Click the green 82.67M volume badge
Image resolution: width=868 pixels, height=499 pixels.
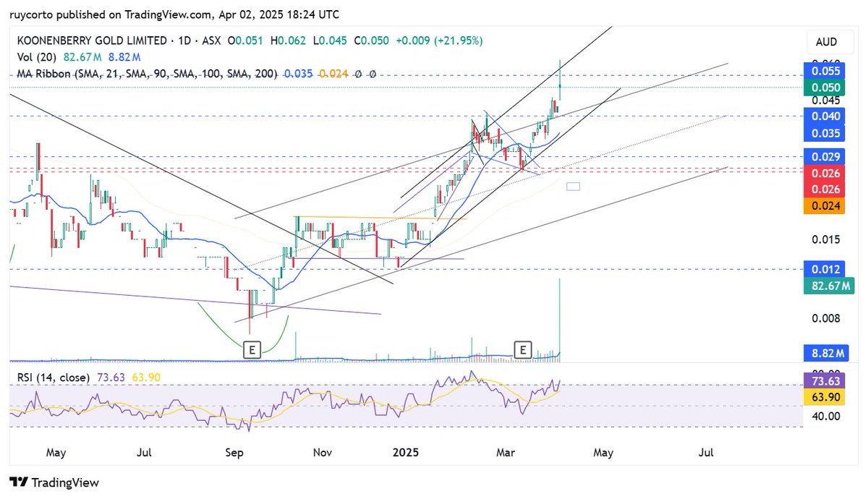[828, 286]
